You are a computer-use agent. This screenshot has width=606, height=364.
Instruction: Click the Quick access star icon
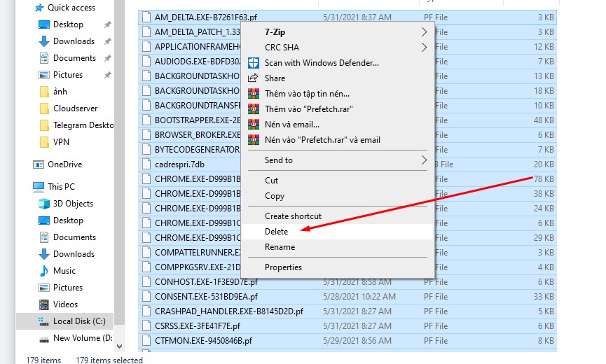click(39, 8)
